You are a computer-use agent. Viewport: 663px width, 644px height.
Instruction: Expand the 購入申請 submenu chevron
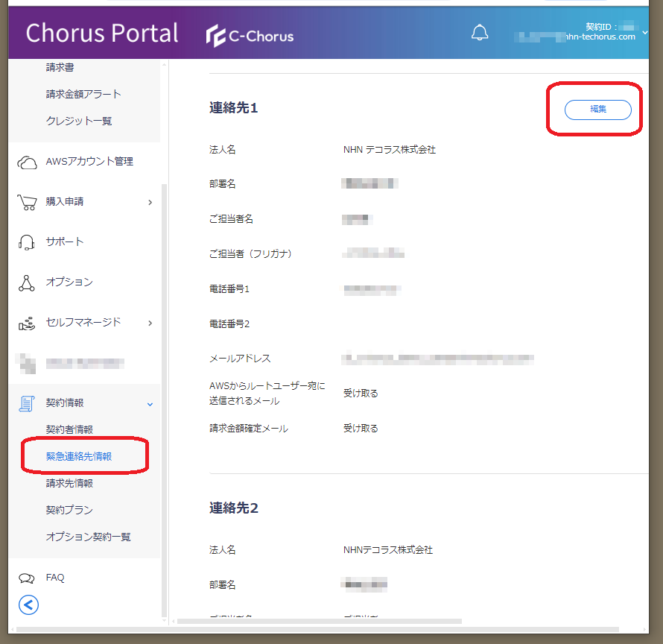(x=150, y=202)
